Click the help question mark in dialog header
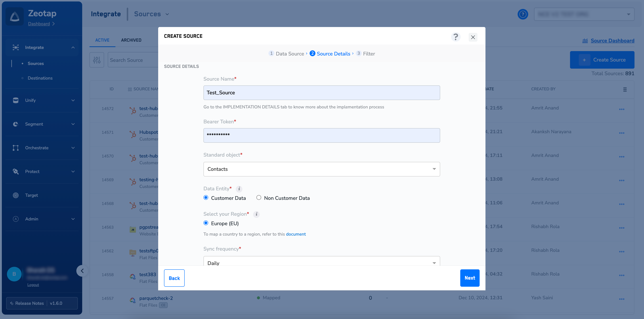Viewport: 644px width, 319px height. [x=456, y=37]
